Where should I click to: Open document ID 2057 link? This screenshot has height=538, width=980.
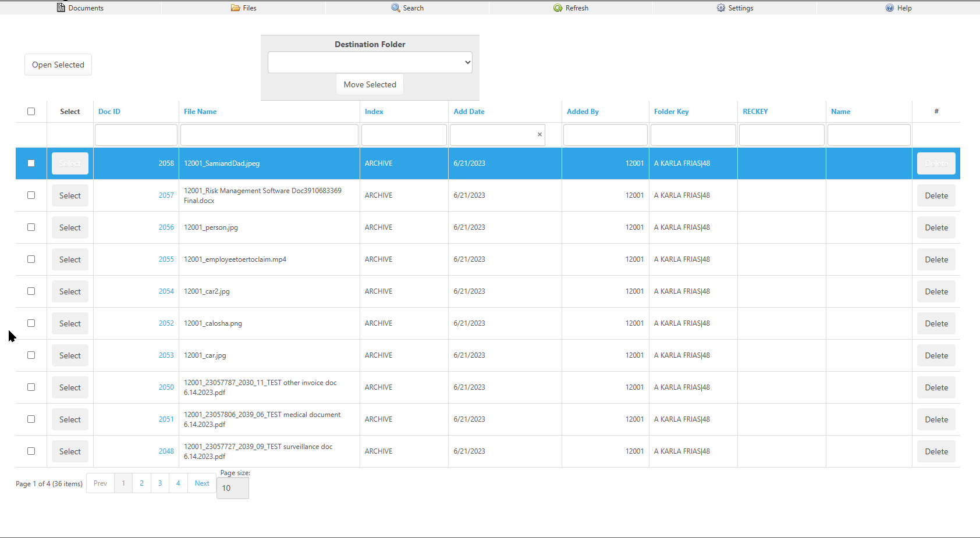tap(166, 195)
